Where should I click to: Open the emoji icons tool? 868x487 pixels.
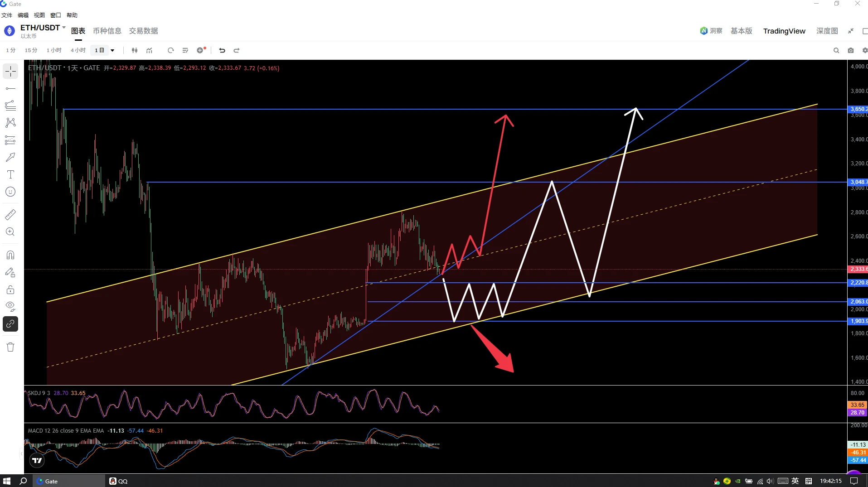pyautogui.click(x=10, y=192)
